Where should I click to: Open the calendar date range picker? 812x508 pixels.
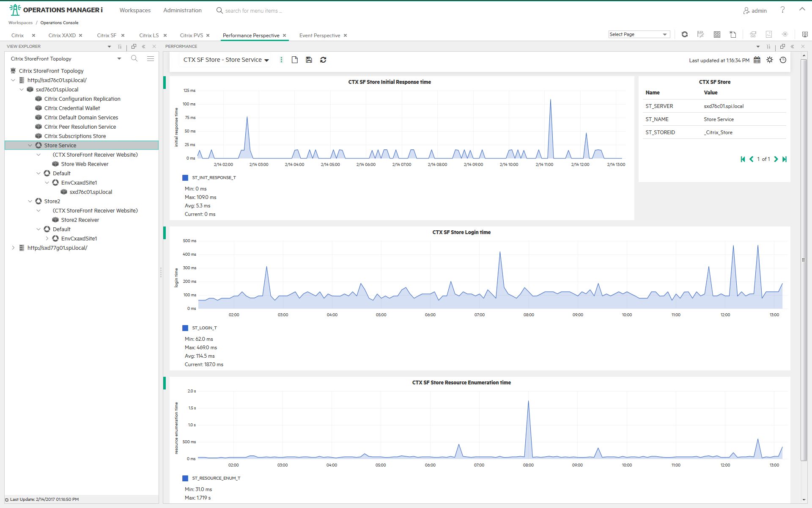click(x=757, y=60)
